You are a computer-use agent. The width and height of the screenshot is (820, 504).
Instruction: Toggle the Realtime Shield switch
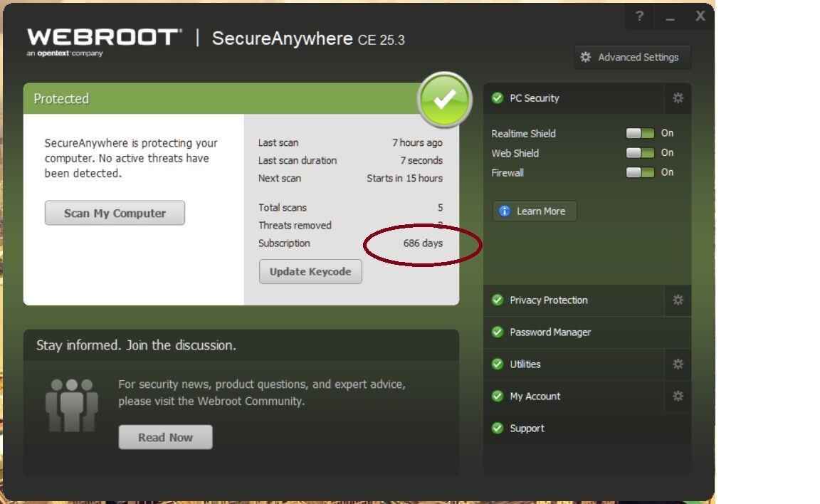tap(640, 133)
